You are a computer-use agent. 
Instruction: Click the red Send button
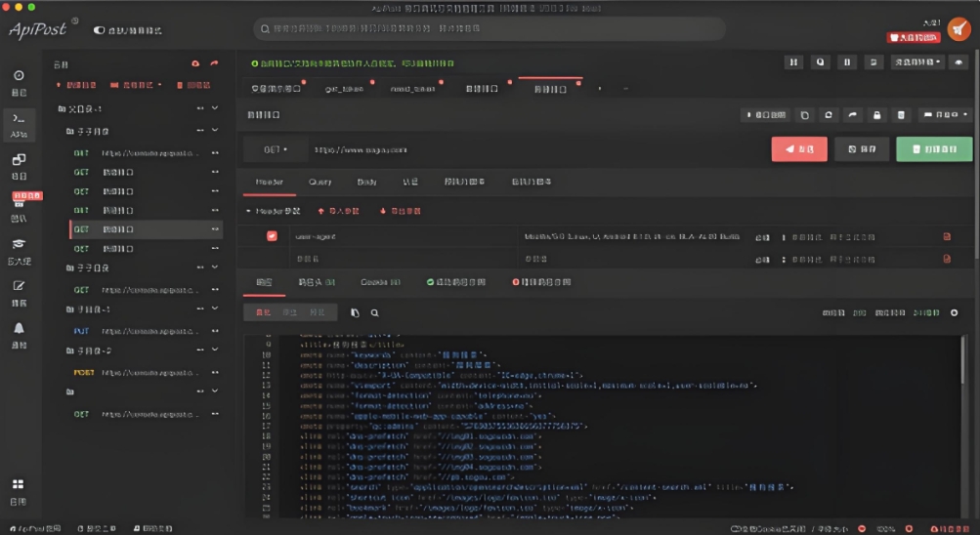(x=798, y=149)
